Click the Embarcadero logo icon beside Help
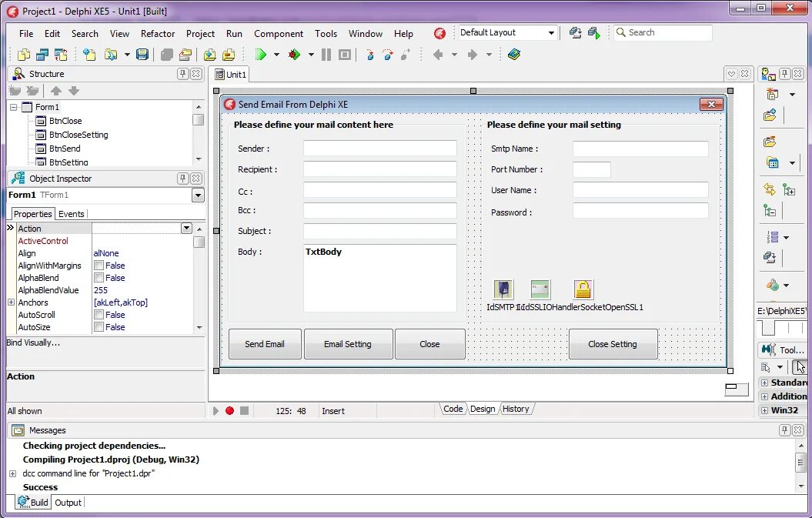The height and width of the screenshot is (518, 812). point(439,34)
